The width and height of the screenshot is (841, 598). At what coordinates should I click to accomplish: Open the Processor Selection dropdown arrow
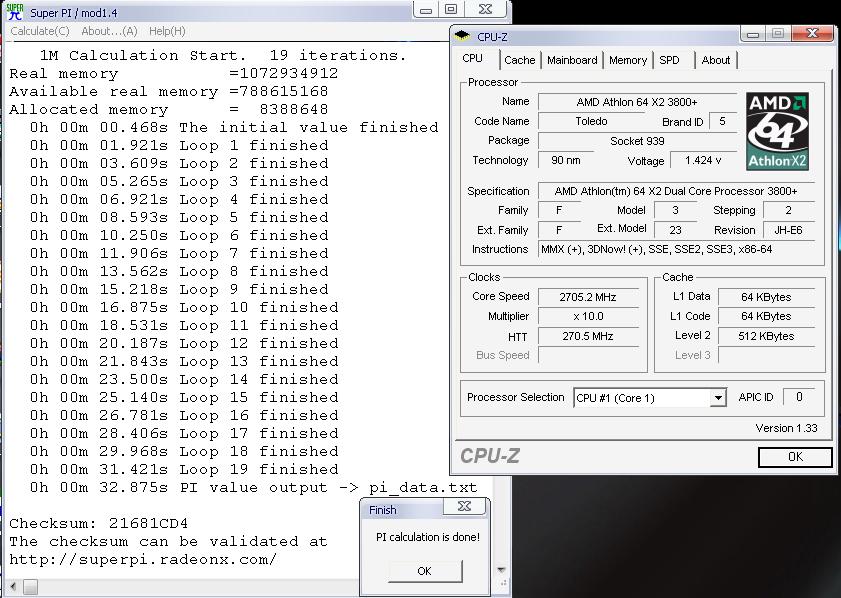click(718, 398)
